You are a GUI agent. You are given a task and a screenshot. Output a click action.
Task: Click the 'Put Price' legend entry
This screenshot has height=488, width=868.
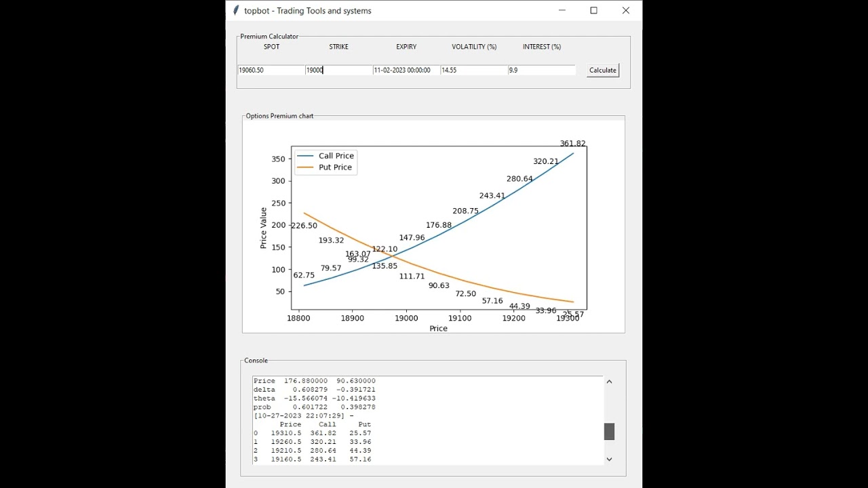click(325, 167)
